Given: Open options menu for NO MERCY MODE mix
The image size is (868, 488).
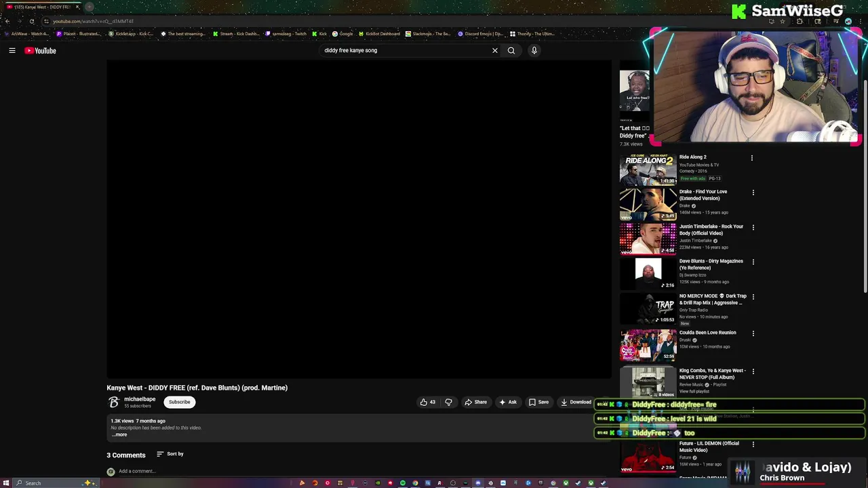Looking at the screenshot, I should coord(753,297).
